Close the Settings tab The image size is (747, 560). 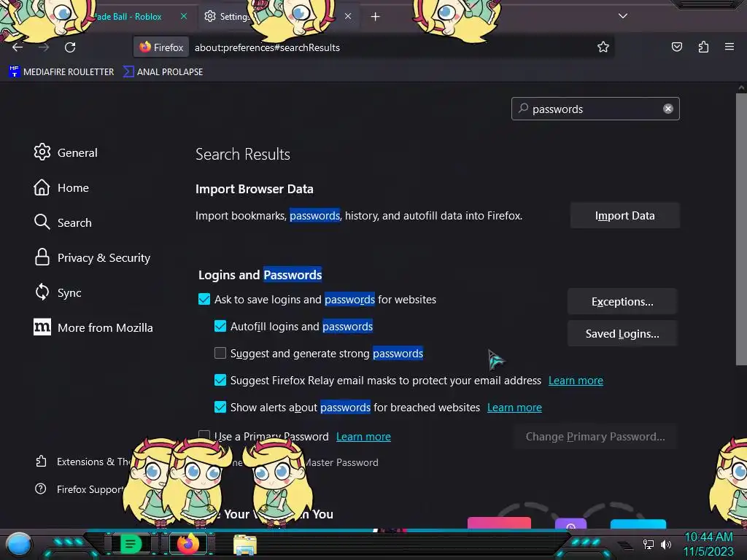coord(348,16)
